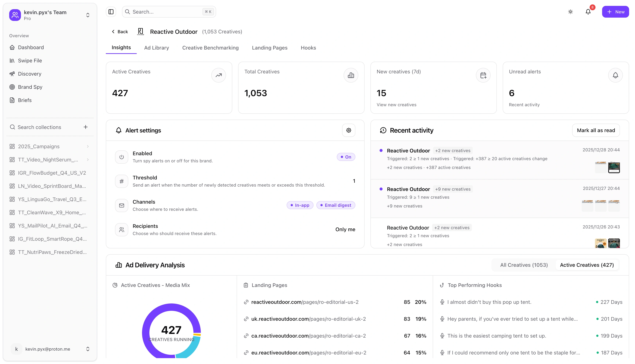635x364 pixels.
Task: Toggle the Enabled alert On switch
Action: 346,157
